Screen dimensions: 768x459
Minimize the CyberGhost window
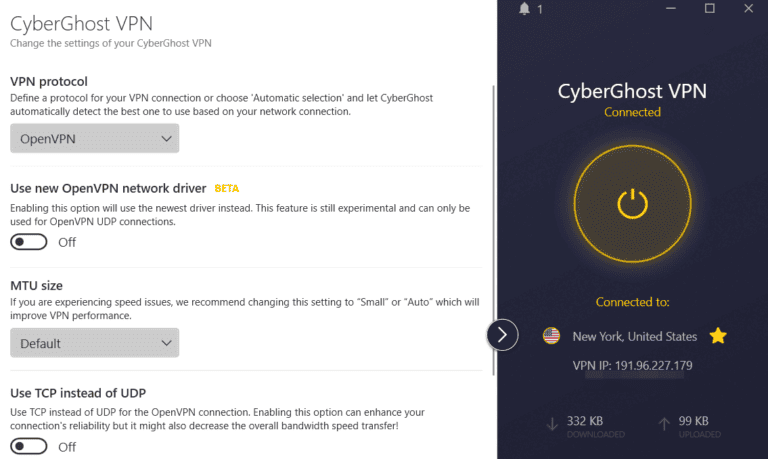674,9
